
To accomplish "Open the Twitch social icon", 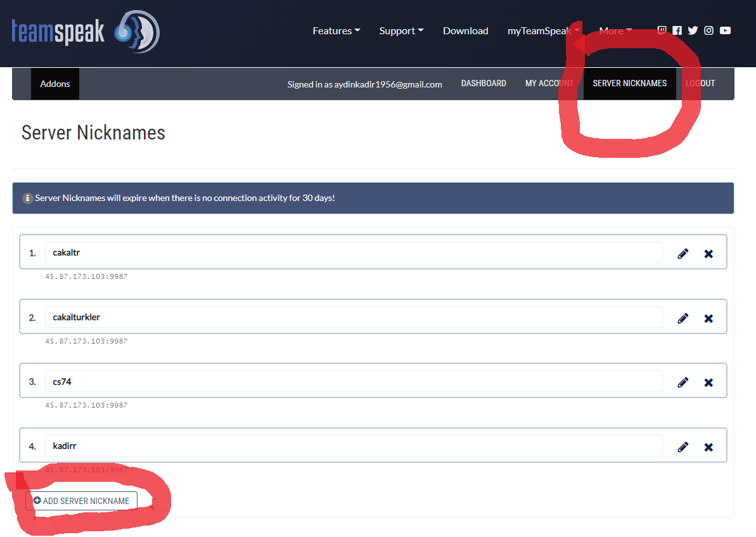I will click(662, 30).
